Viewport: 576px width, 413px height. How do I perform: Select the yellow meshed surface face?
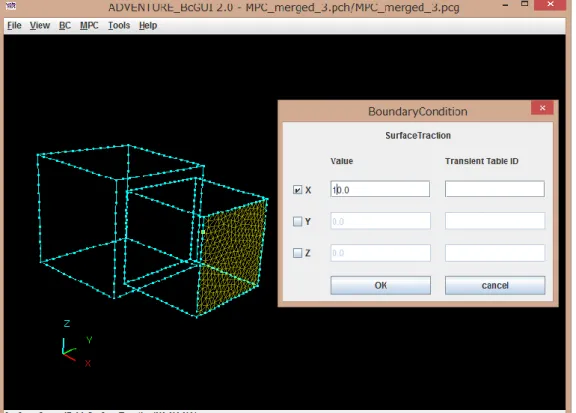(231, 256)
